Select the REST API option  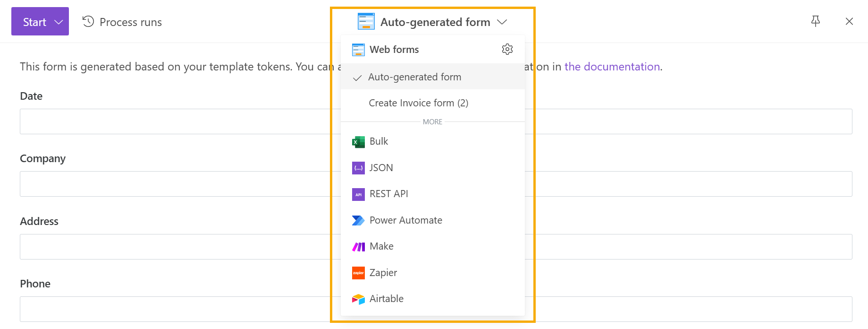433,194
